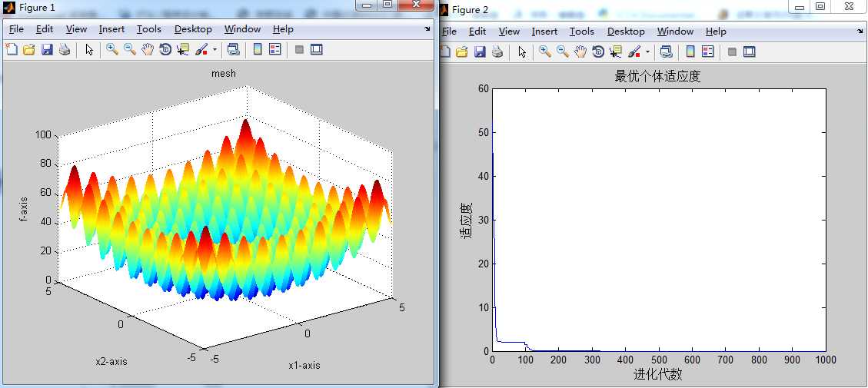Viewport: 868px width, 388px height.
Task: Click the 'mesh' plot title
Action: click(224, 73)
